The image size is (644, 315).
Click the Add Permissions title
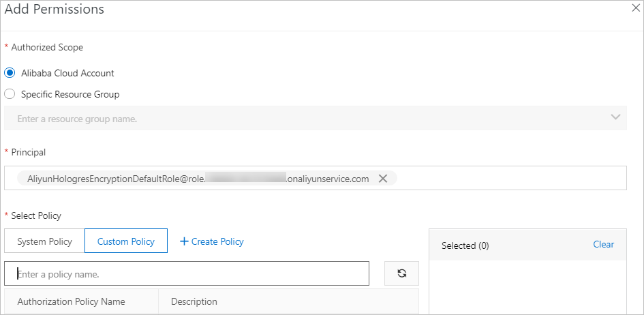(x=55, y=9)
